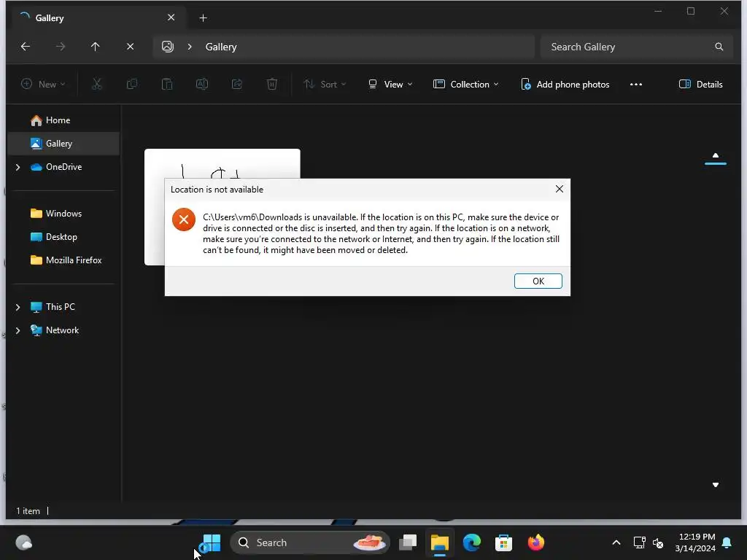Launch Microsoft Edge from taskbar
The height and width of the screenshot is (560, 747).
(x=472, y=542)
